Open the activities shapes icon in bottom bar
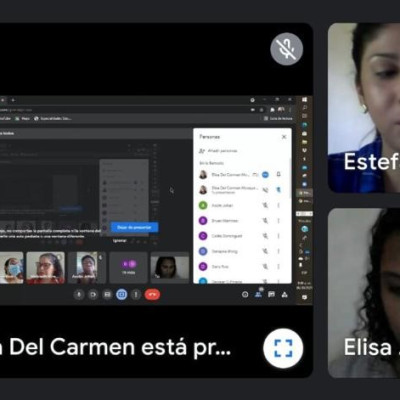The image size is (400, 400). (284, 294)
